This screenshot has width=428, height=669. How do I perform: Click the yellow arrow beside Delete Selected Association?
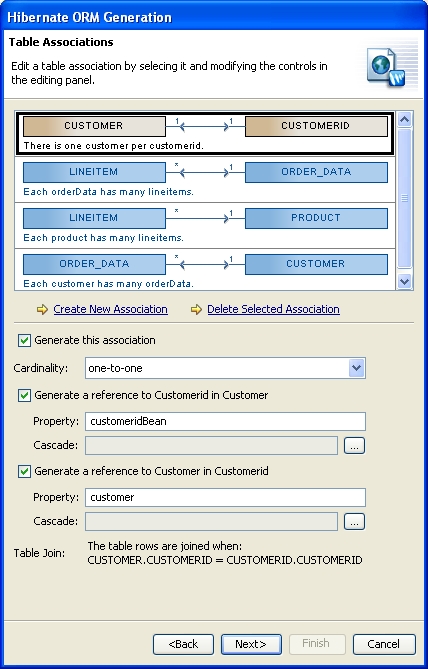tap(196, 309)
